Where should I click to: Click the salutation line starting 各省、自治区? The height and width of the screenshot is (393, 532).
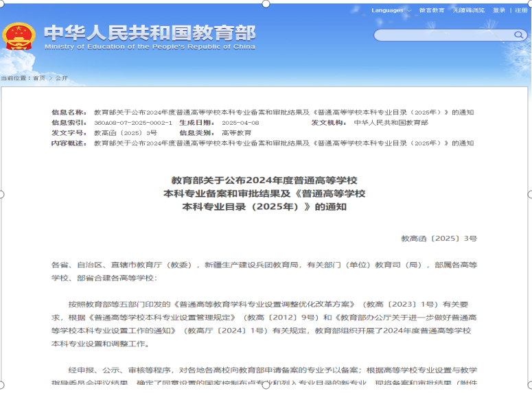[x=264, y=272]
